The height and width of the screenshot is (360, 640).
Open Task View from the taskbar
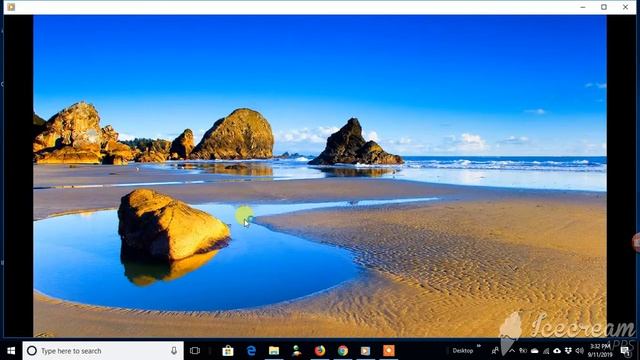coord(195,351)
